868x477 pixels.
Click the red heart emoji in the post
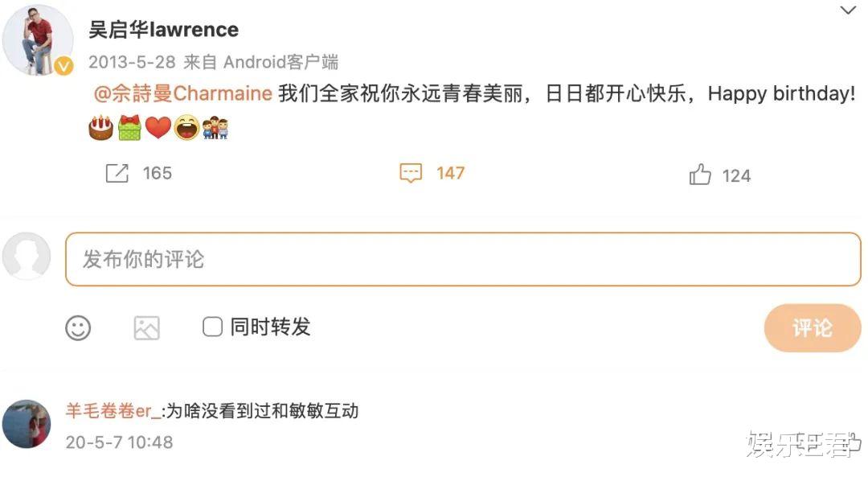pyautogui.click(x=159, y=126)
